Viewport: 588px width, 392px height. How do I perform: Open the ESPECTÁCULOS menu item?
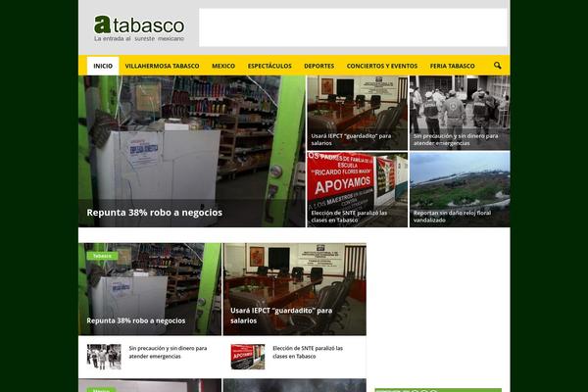tap(269, 66)
